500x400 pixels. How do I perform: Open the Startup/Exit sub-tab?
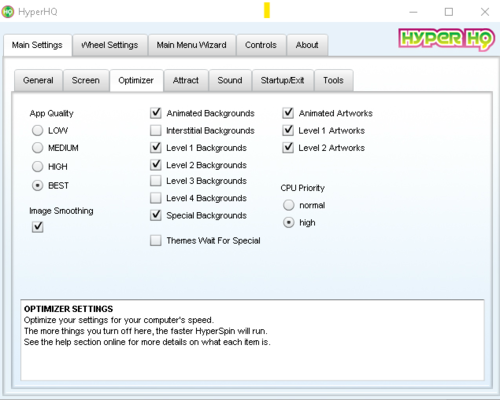click(x=283, y=80)
